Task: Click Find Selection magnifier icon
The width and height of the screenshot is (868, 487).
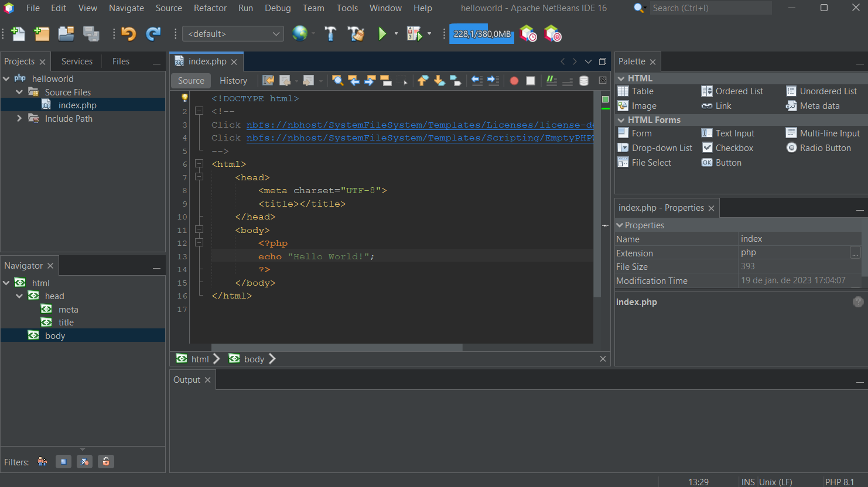Action: click(338, 81)
